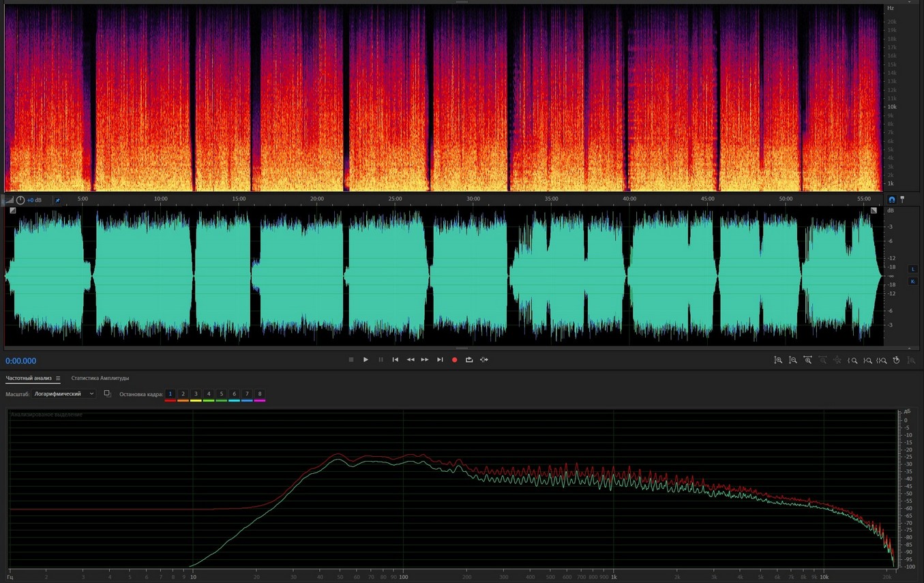Click frame hold button 5

(x=221, y=394)
